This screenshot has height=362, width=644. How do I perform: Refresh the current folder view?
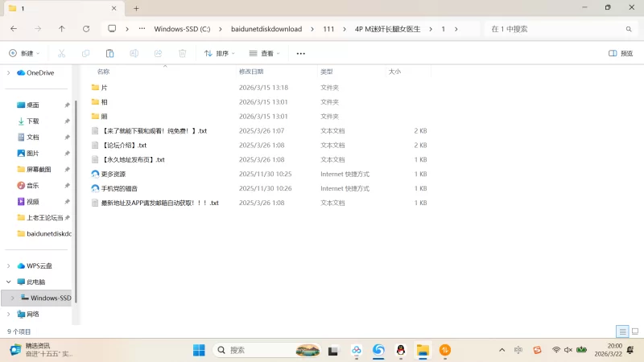click(86, 29)
